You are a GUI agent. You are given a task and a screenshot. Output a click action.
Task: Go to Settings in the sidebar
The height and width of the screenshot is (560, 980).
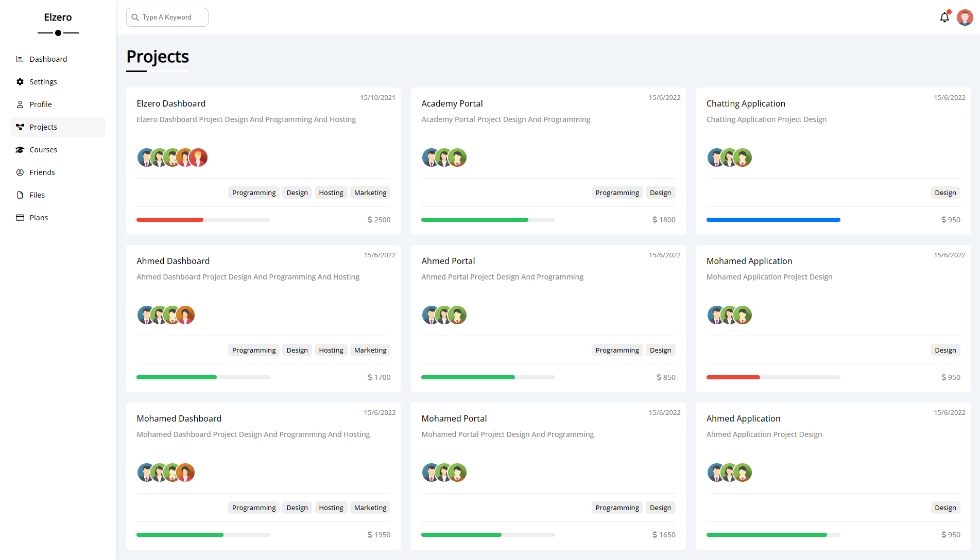(58, 82)
